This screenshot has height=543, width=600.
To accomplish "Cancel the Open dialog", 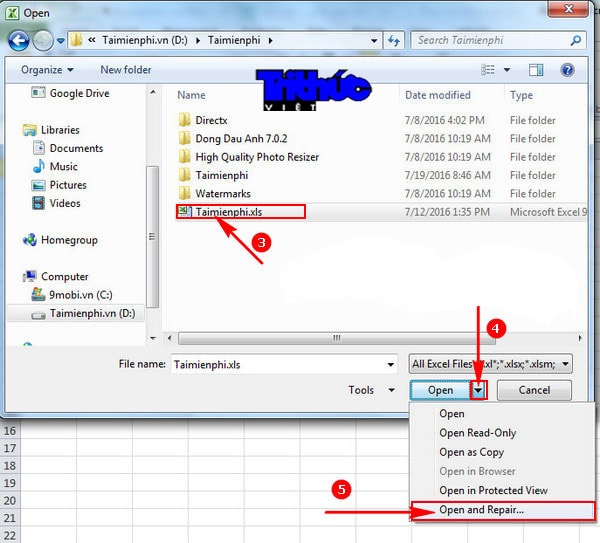I will (x=534, y=390).
